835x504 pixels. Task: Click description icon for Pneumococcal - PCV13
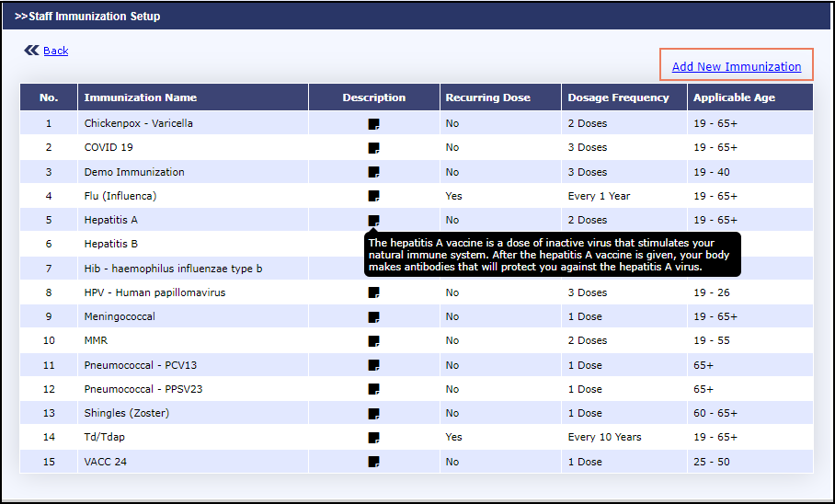[x=373, y=365]
